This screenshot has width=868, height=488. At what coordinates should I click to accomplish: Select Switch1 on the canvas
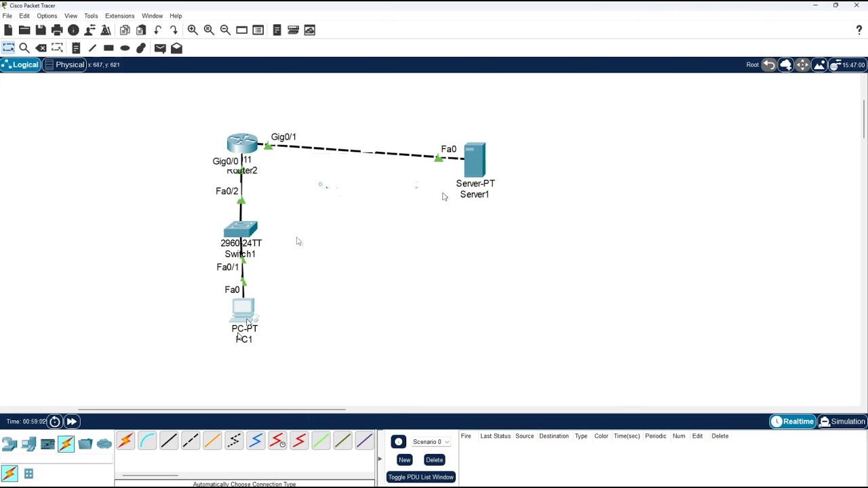click(x=240, y=230)
